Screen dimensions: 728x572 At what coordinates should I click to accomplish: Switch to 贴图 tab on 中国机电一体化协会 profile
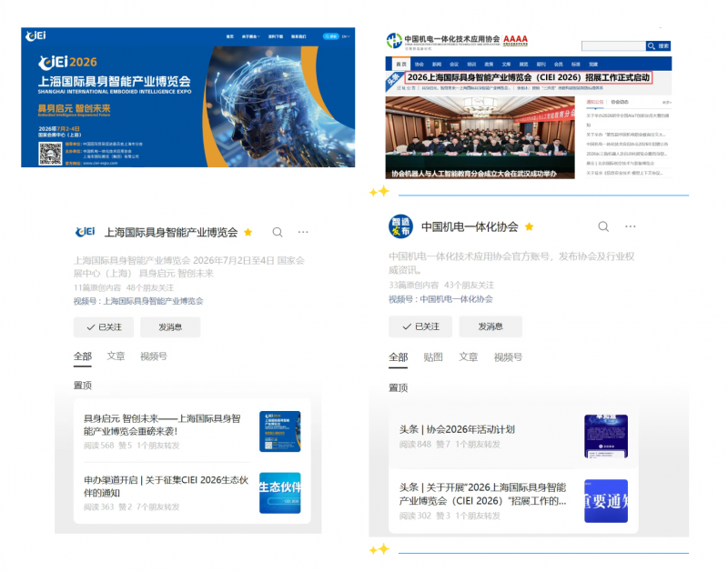[x=433, y=357]
